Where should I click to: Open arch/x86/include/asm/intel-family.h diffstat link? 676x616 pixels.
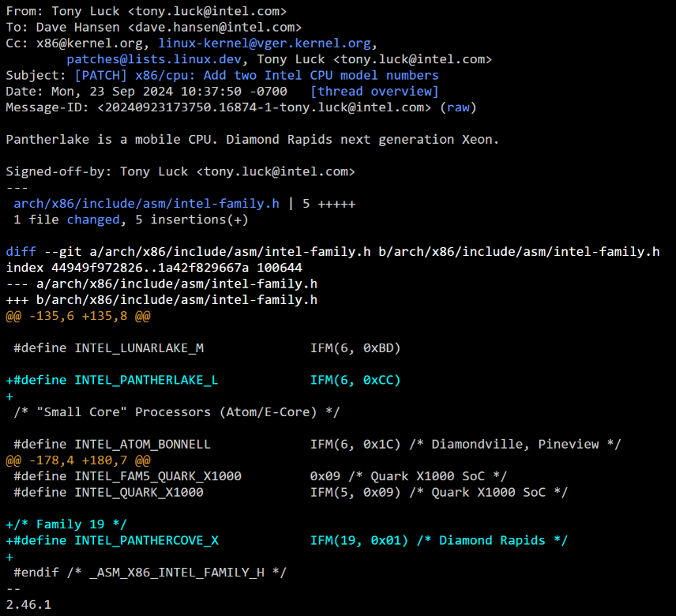click(147, 204)
